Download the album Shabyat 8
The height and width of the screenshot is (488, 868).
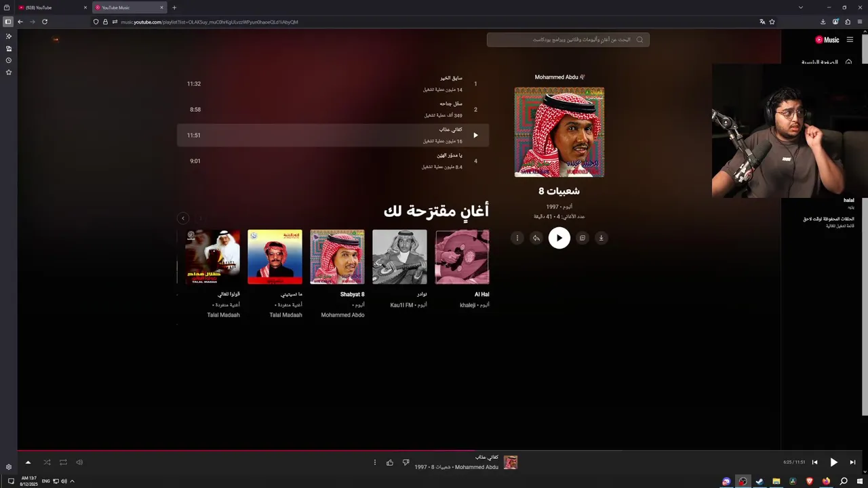tap(601, 238)
